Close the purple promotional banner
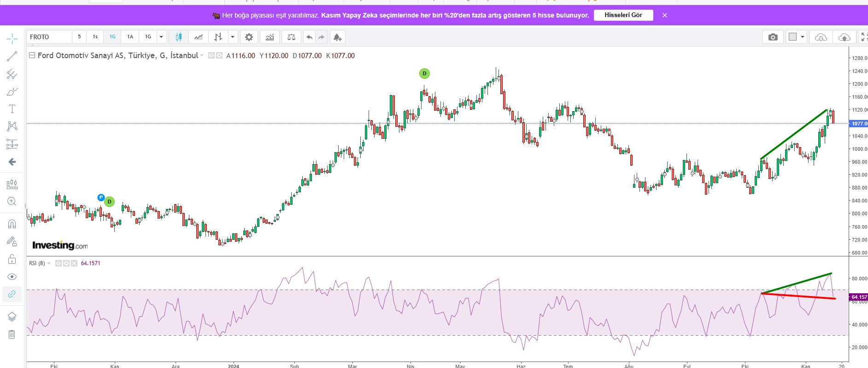Screen dimensions: 868x368 coord(665,15)
